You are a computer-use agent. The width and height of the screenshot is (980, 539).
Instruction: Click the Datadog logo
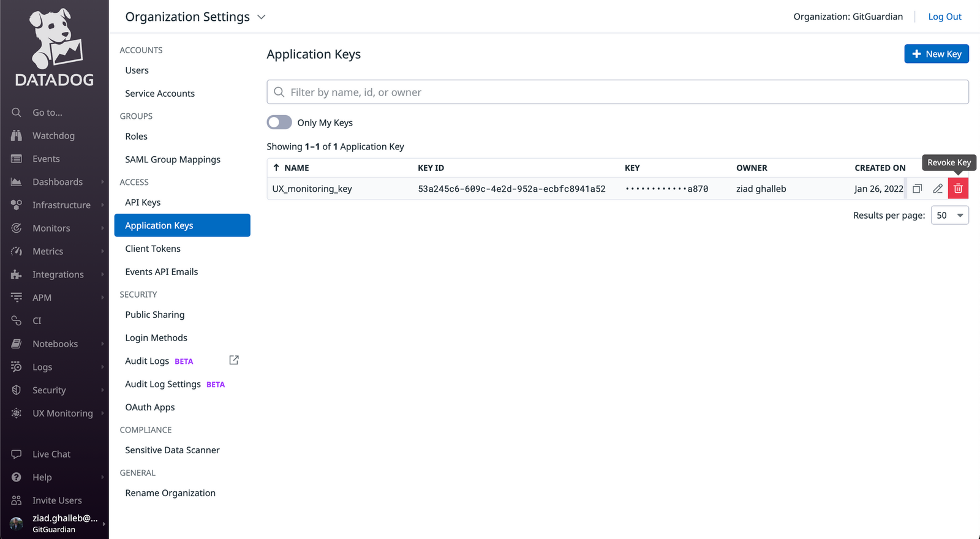click(x=55, y=48)
